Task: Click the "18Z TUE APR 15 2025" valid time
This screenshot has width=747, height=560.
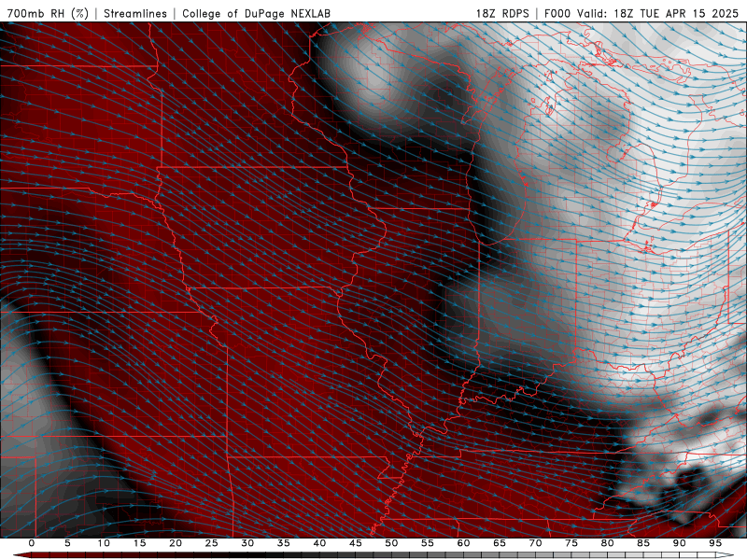Action: [676, 13]
